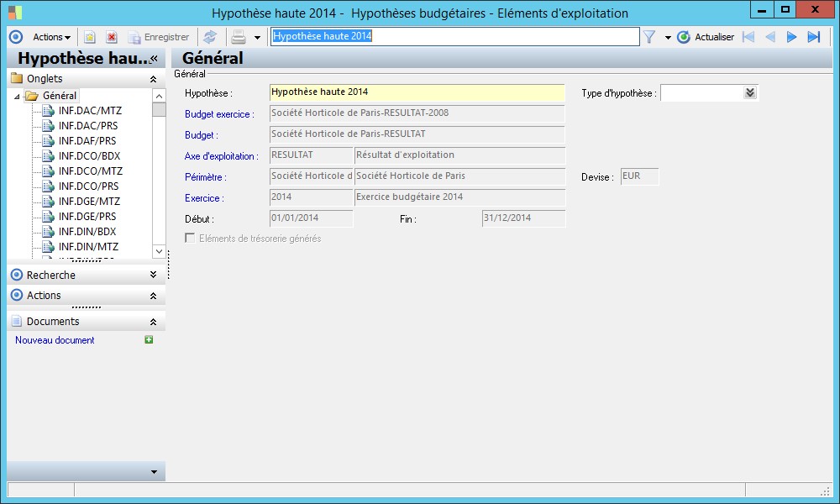Click the application icon in title bar
Image resolution: width=840 pixels, height=504 pixels.
click(15, 13)
